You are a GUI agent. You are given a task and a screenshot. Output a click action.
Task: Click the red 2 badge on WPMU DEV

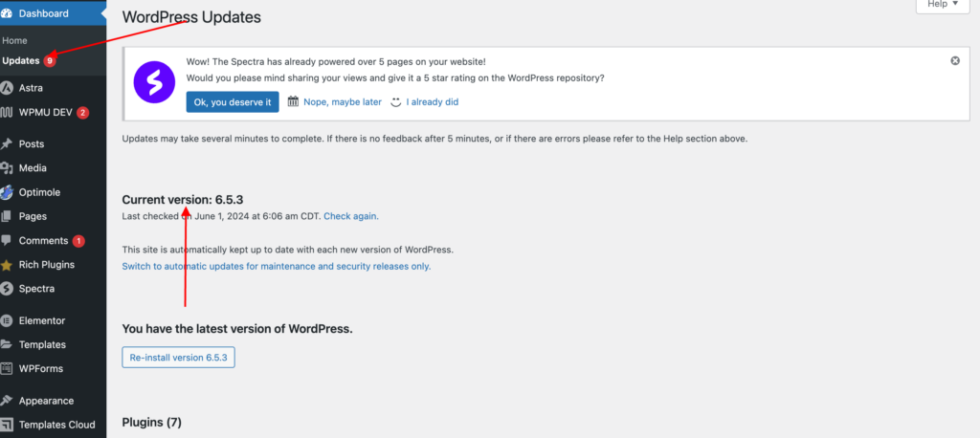(x=83, y=113)
